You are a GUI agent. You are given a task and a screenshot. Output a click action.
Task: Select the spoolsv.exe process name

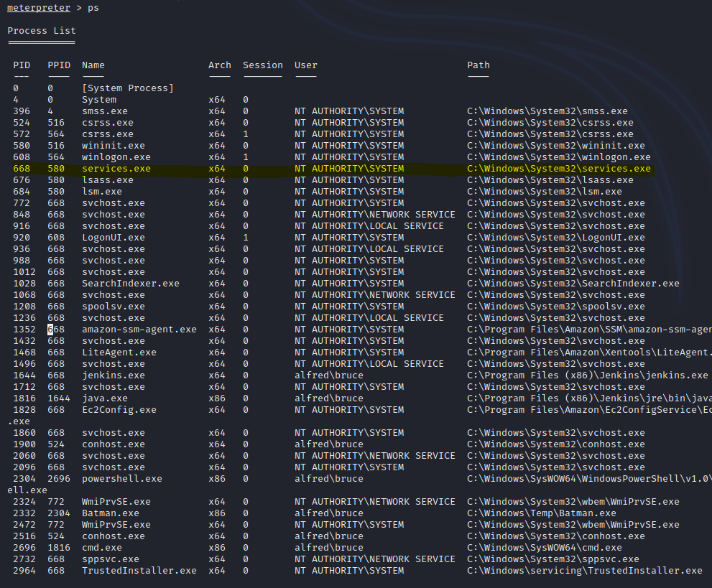[x=114, y=307]
